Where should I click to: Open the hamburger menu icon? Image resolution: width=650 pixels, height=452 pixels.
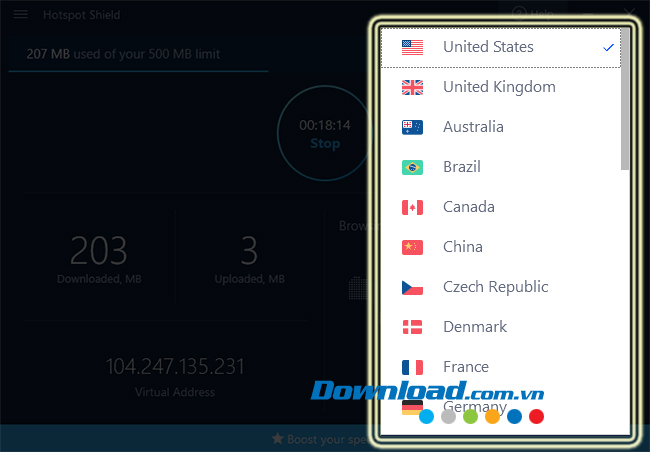pos(21,15)
